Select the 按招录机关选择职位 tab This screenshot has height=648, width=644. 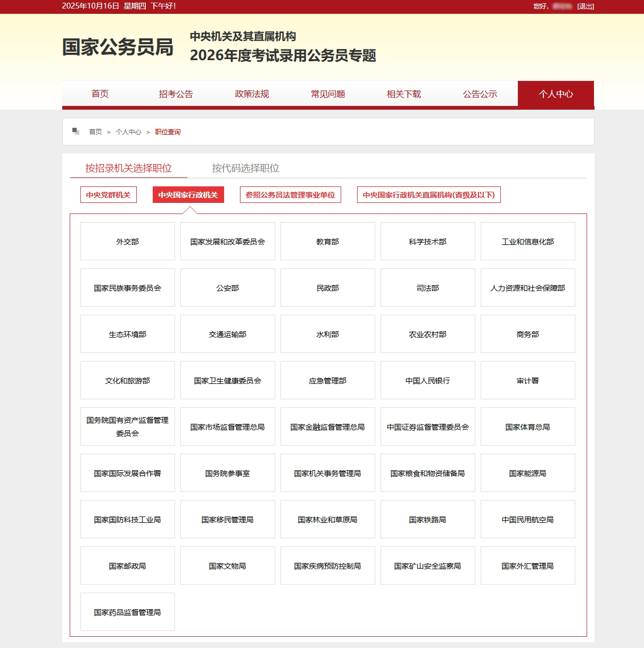point(128,168)
